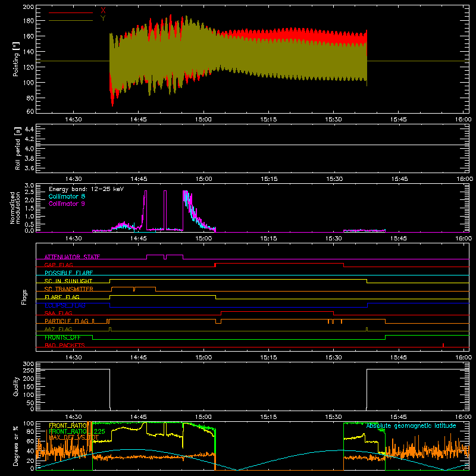This screenshot has height=476, width=476.
Task: Click the raised ATTENUATOR_STATE step near 14:50
Action: pos(155,255)
